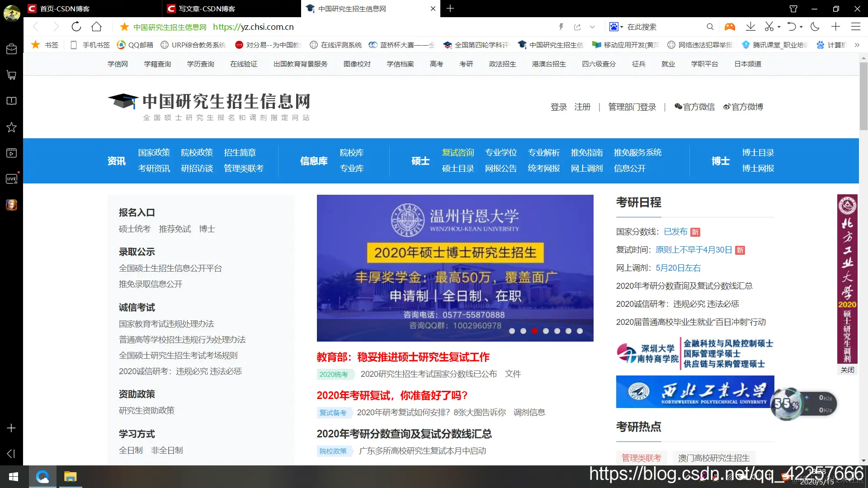Open the shopping cart sidebar icon
The image size is (868, 488).
11,75
